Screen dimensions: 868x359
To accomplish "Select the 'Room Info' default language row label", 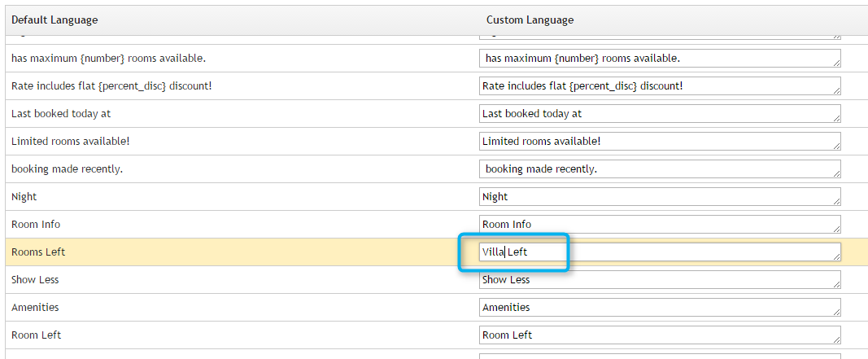I will coord(36,225).
